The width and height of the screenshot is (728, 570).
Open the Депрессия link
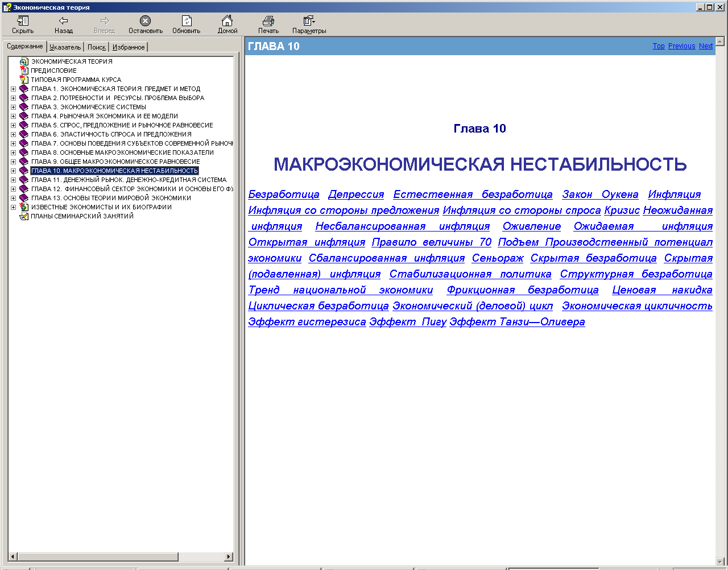coord(356,195)
